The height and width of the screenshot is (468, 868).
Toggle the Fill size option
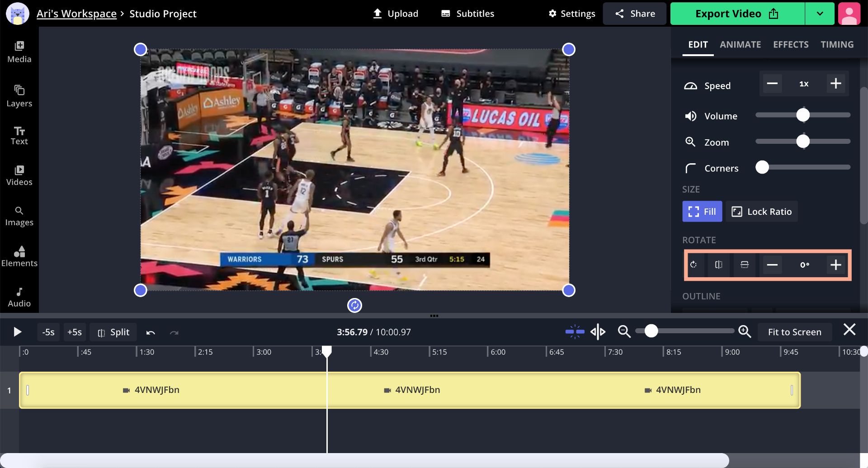[x=702, y=212]
